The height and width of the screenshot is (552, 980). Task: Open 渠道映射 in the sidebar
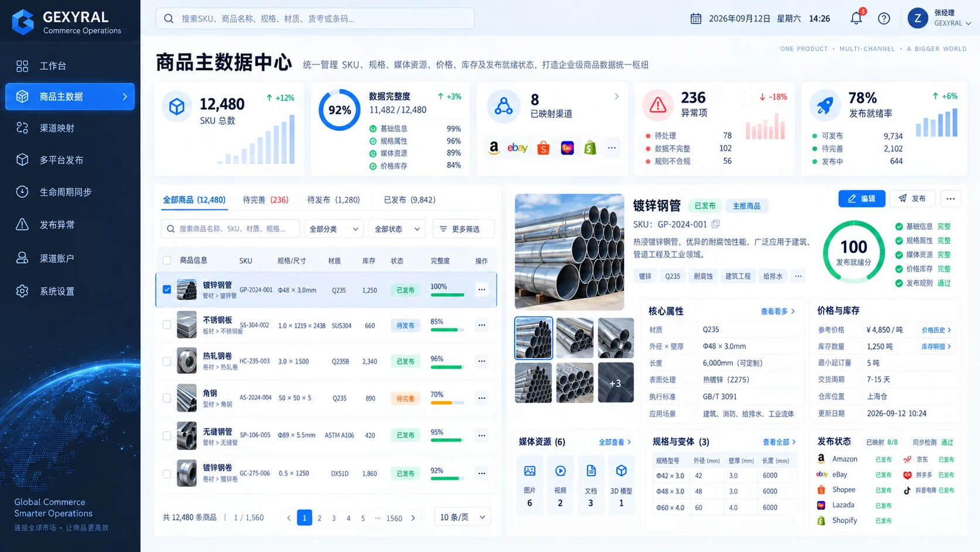click(x=70, y=128)
